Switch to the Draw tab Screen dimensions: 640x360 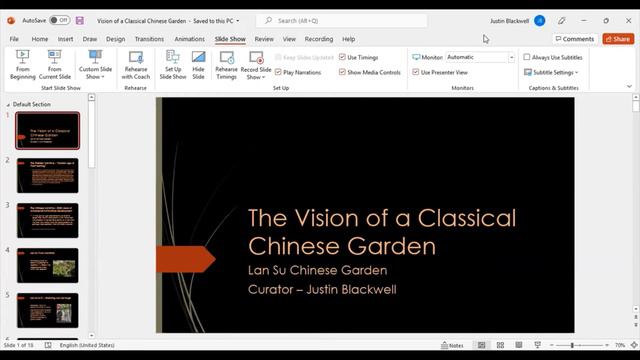coord(90,39)
